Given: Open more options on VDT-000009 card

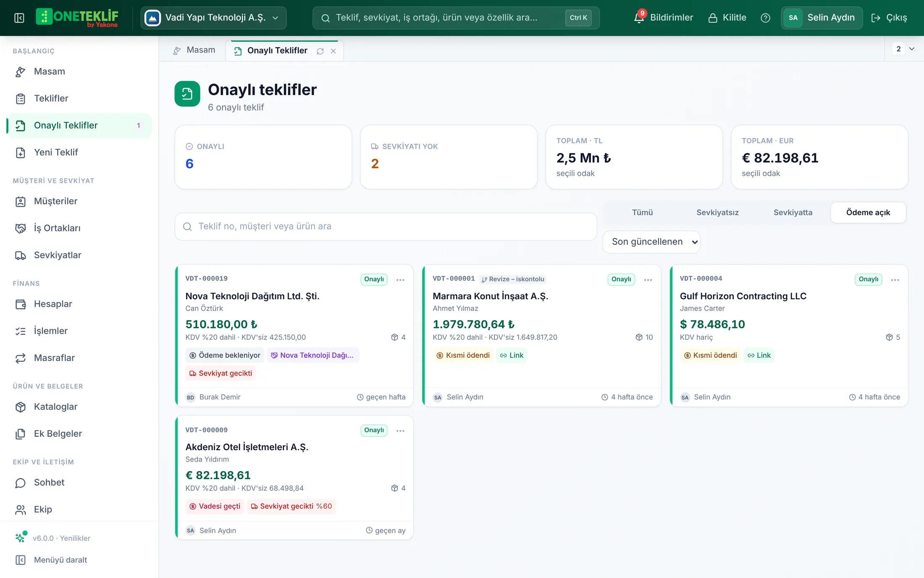Looking at the screenshot, I should [400, 430].
